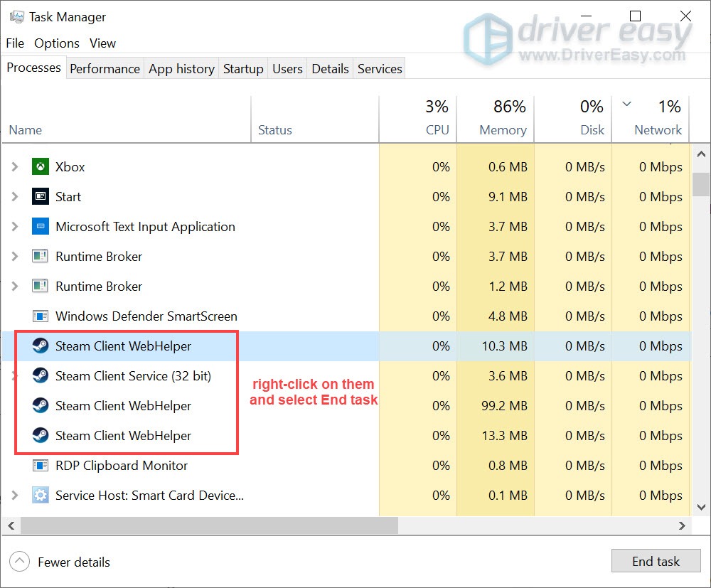Select the Processes tab
This screenshot has width=711, height=588.
pyautogui.click(x=33, y=68)
